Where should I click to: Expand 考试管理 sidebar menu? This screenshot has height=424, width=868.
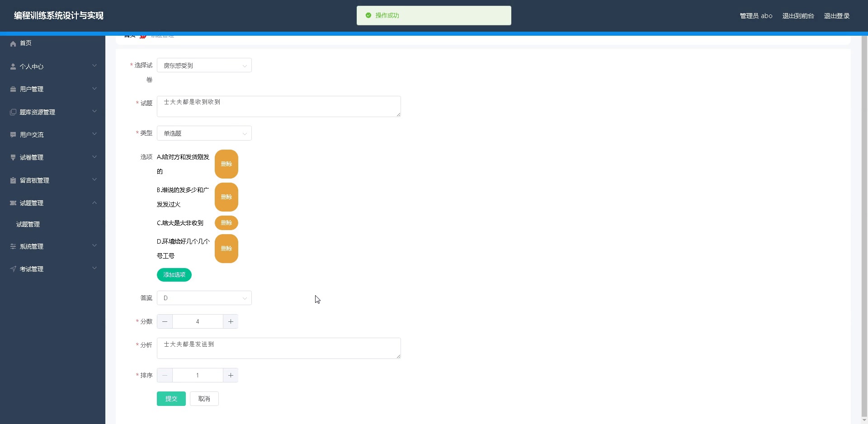52,269
